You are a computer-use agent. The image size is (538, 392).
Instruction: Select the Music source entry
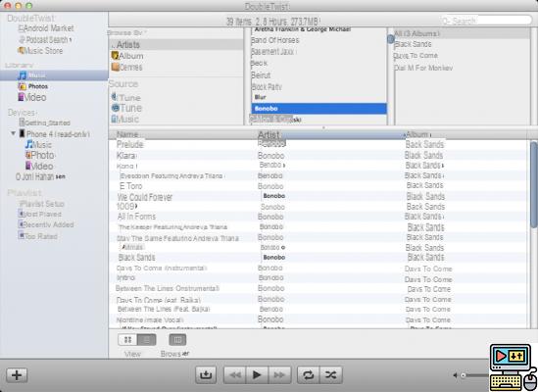(x=125, y=119)
